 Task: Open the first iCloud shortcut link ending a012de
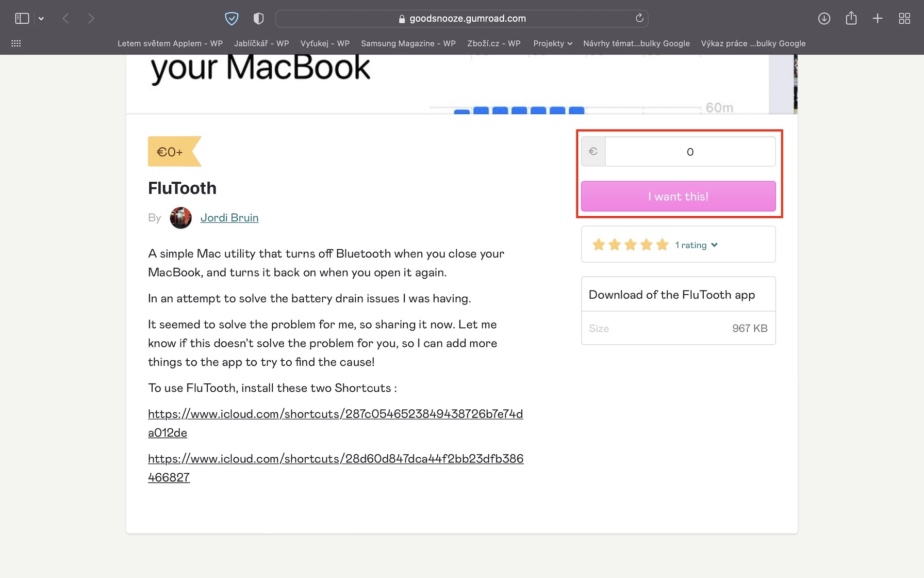(335, 423)
